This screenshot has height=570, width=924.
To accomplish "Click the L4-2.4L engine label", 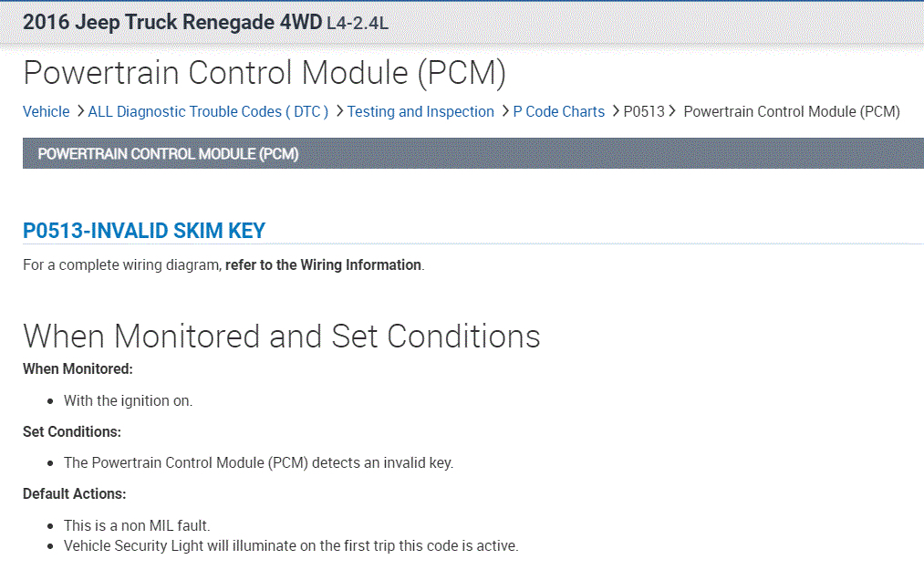I will click(x=358, y=23).
